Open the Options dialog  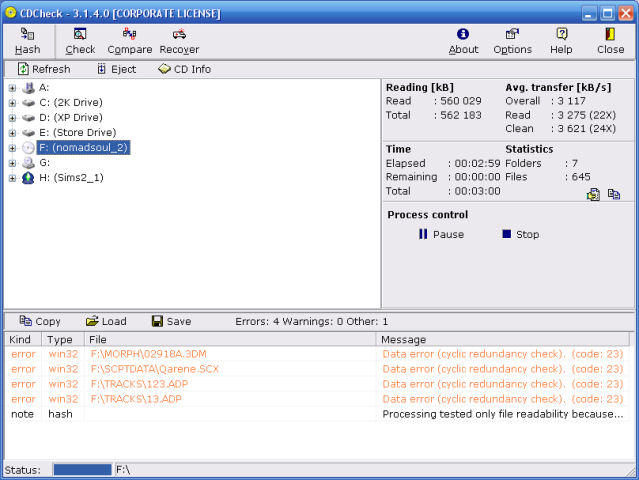[512, 41]
